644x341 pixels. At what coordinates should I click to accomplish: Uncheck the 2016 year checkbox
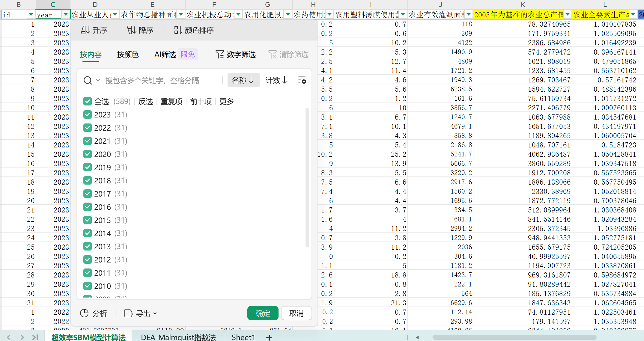tap(88, 207)
